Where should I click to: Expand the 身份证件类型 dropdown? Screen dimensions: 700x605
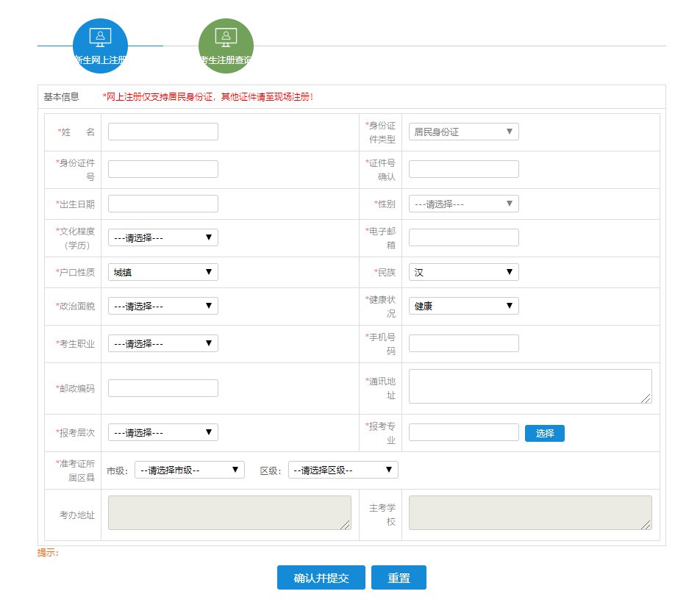[463, 132]
